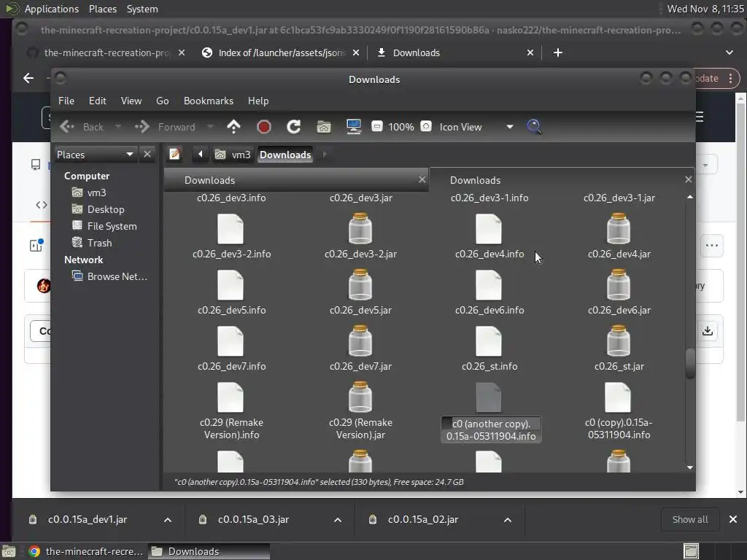Open the Help menu
Image resolution: width=747 pixels, height=560 pixels.
258,101
